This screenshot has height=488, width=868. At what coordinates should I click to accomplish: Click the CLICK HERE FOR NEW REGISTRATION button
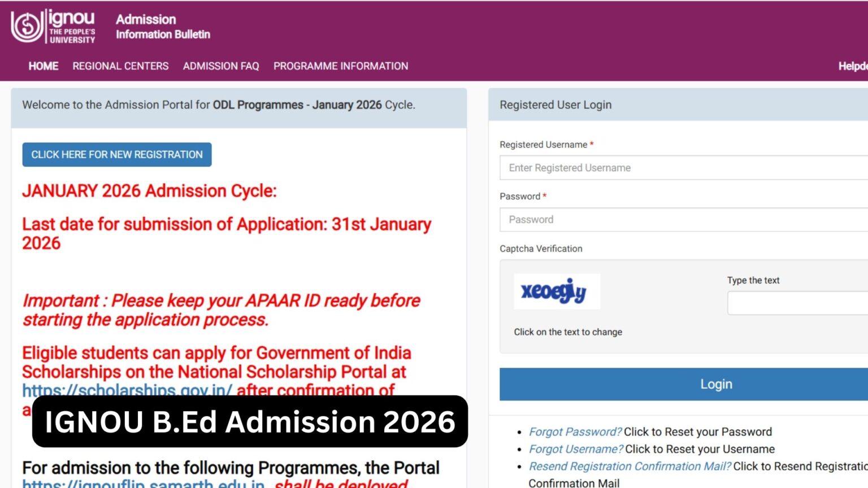tap(116, 154)
